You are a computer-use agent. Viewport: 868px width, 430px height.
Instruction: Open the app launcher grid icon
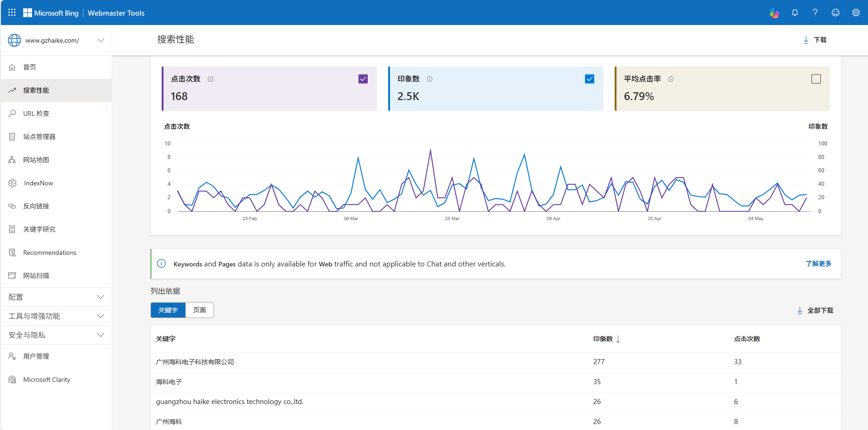click(x=12, y=13)
